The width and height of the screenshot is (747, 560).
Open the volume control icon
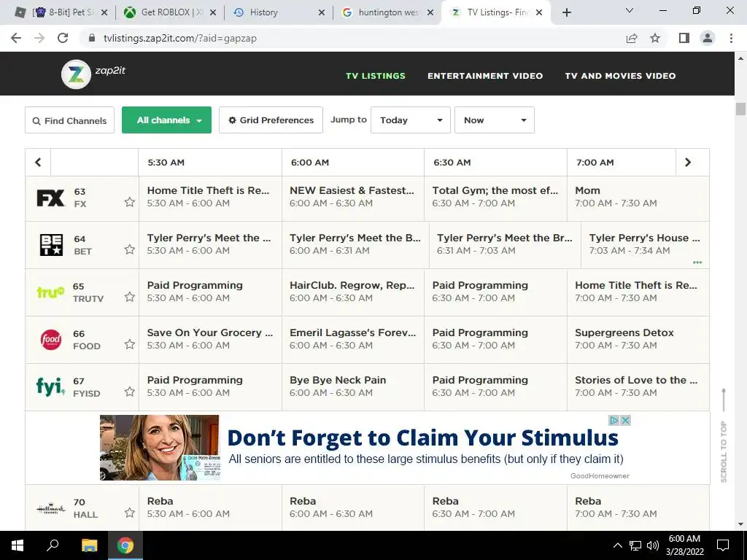coord(653,545)
